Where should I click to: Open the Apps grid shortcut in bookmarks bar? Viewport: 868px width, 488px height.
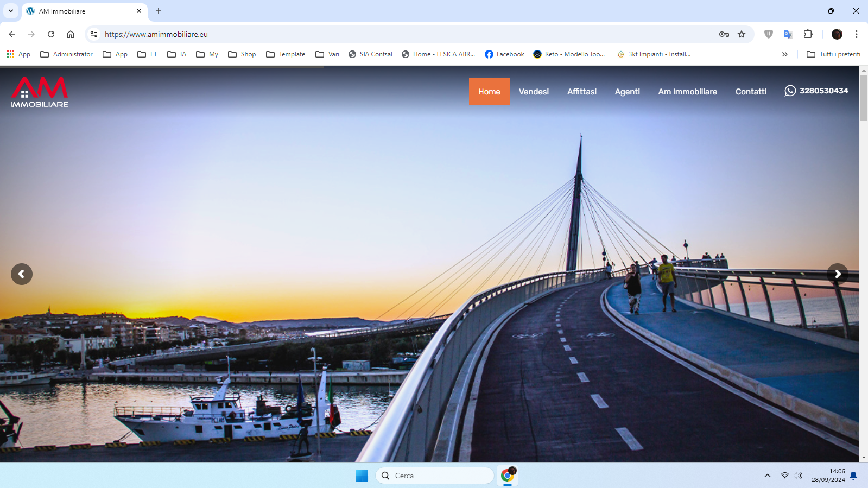click(x=18, y=54)
